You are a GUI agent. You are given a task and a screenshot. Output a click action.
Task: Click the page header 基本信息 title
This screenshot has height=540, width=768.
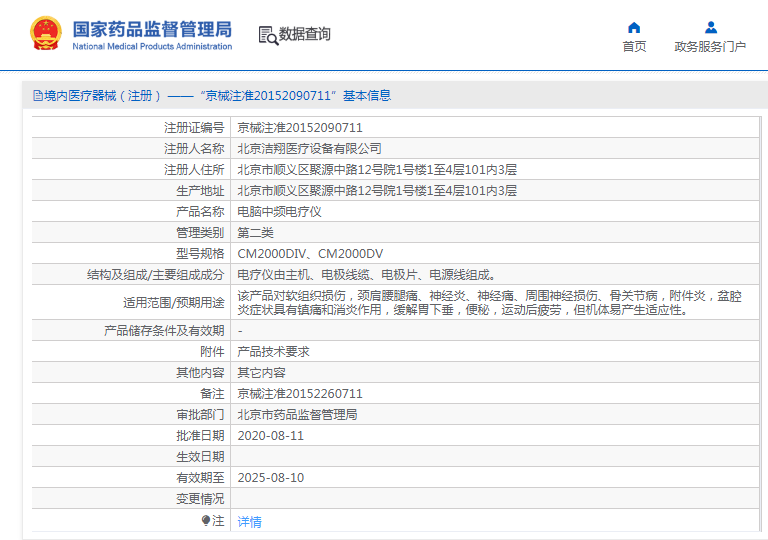coord(367,96)
